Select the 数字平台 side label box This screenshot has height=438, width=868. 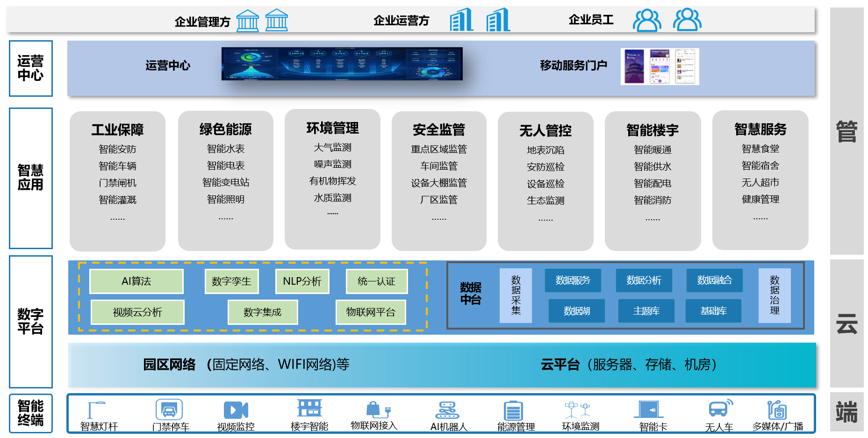tap(31, 322)
